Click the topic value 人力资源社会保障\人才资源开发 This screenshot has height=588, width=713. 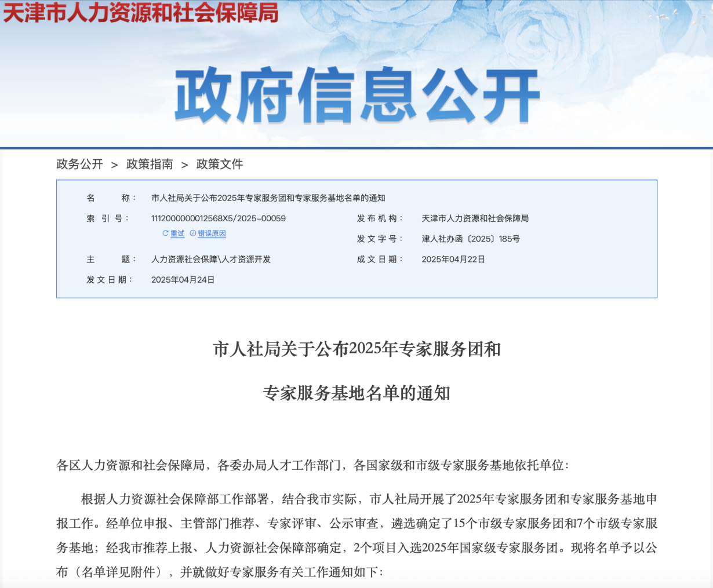click(x=211, y=260)
